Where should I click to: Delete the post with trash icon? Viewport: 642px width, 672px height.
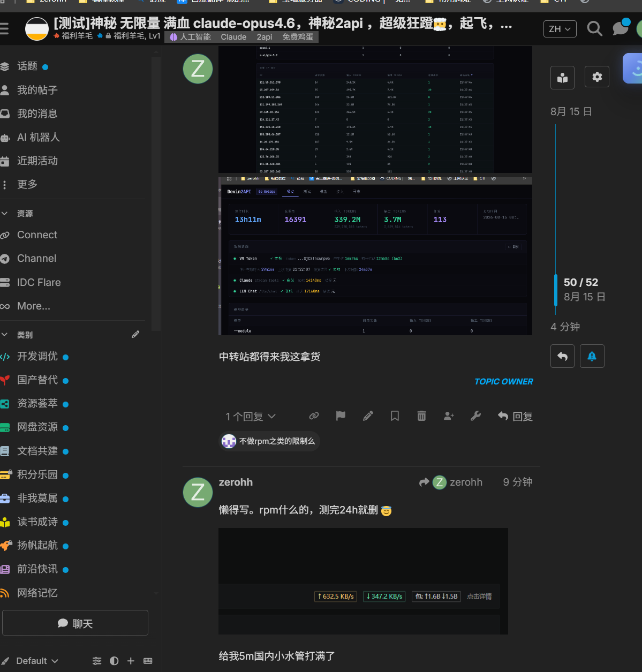pyautogui.click(x=422, y=416)
